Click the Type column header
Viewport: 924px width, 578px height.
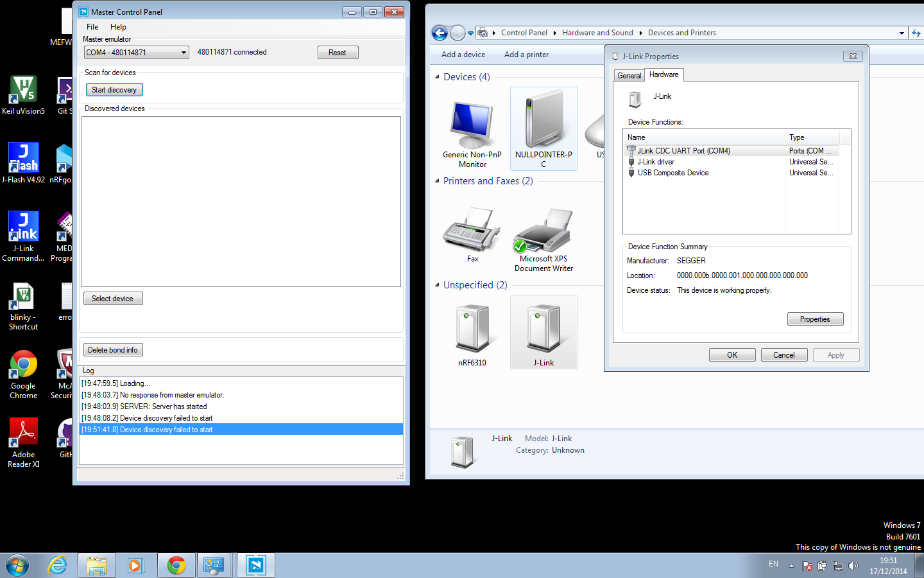click(x=812, y=137)
